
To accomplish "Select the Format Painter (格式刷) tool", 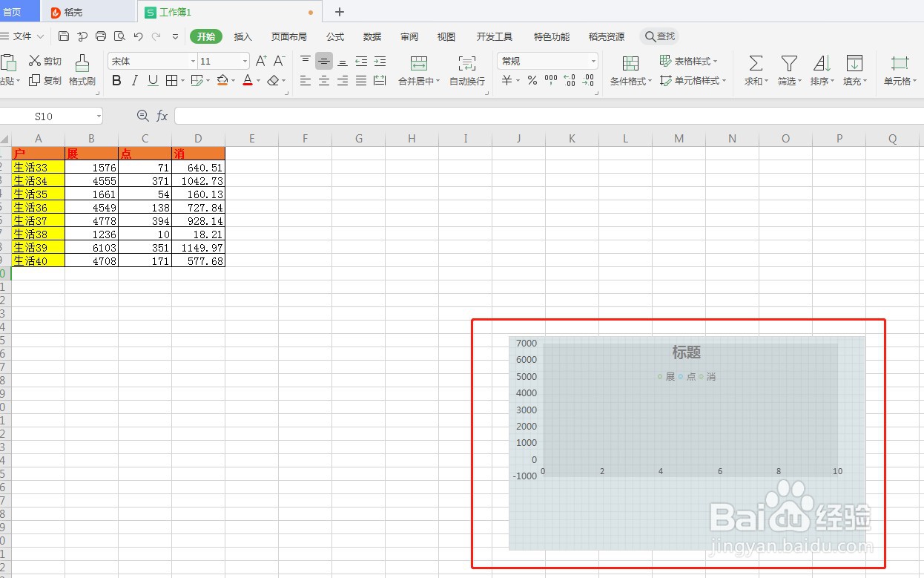I will click(x=82, y=70).
